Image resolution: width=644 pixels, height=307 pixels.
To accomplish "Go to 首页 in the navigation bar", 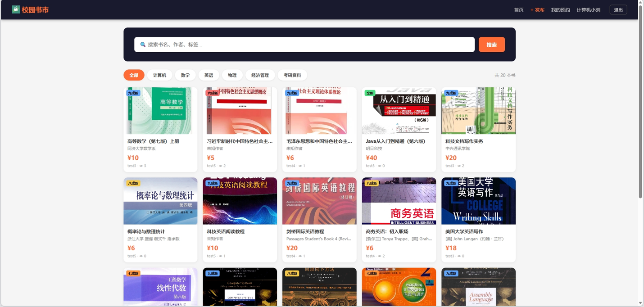I will (x=519, y=10).
